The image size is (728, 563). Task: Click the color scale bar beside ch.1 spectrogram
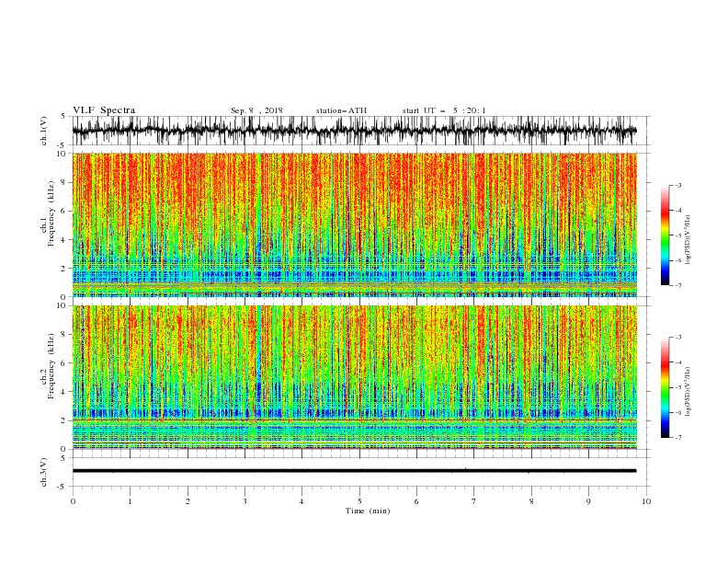[x=665, y=236]
